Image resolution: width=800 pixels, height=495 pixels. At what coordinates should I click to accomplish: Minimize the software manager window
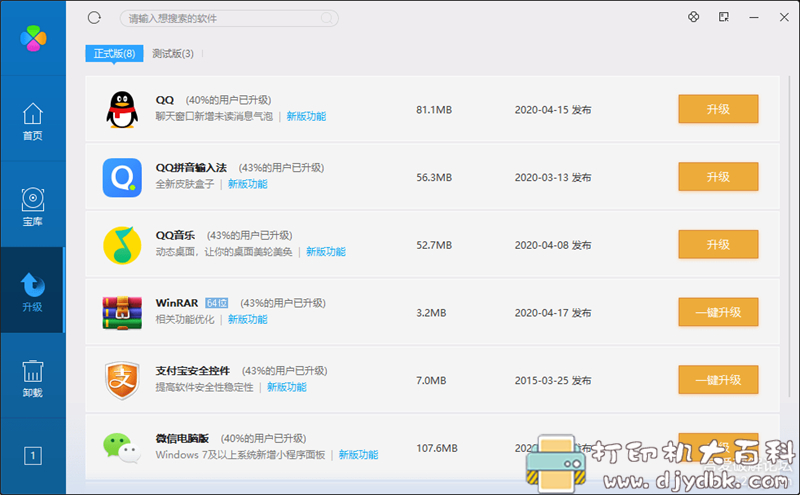click(x=754, y=17)
